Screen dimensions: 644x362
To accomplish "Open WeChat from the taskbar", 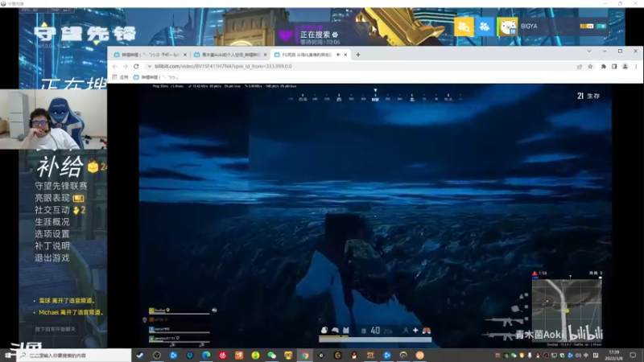I will click(x=272, y=356).
